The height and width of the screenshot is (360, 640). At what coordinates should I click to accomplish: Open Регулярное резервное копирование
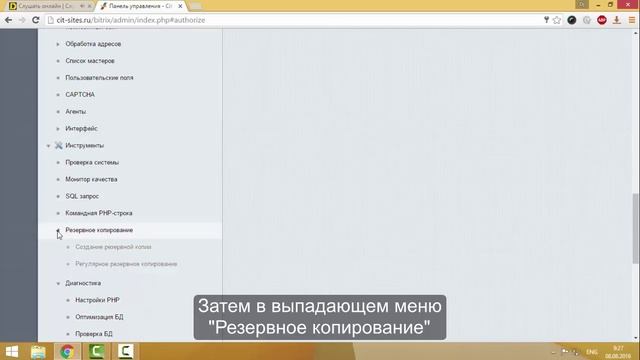(x=126, y=264)
